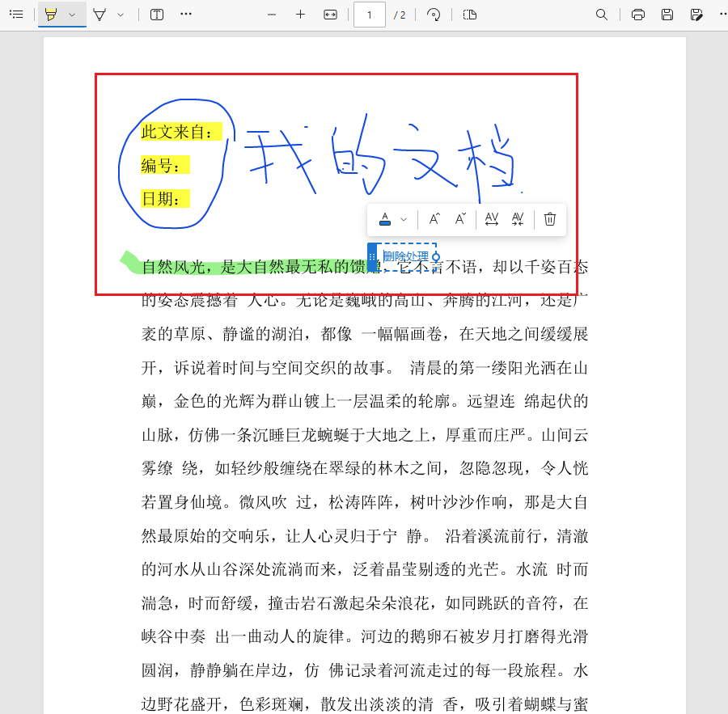Open the table of contents panel
The width and height of the screenshot is (728, 714).
(x=16, y=15)
